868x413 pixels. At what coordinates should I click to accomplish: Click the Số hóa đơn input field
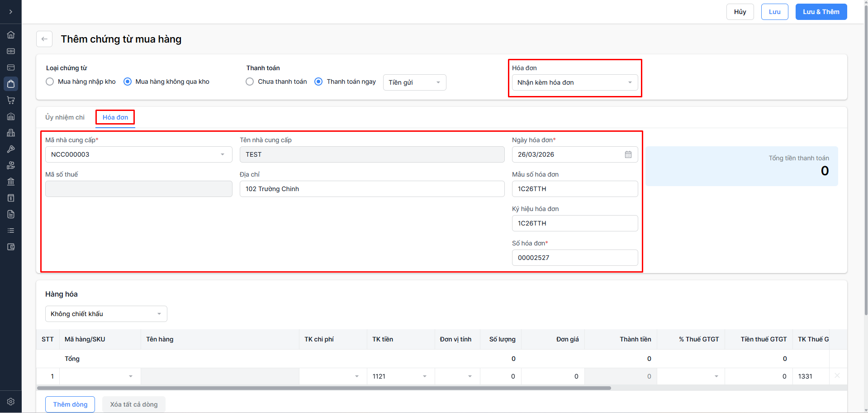[574, 258]
